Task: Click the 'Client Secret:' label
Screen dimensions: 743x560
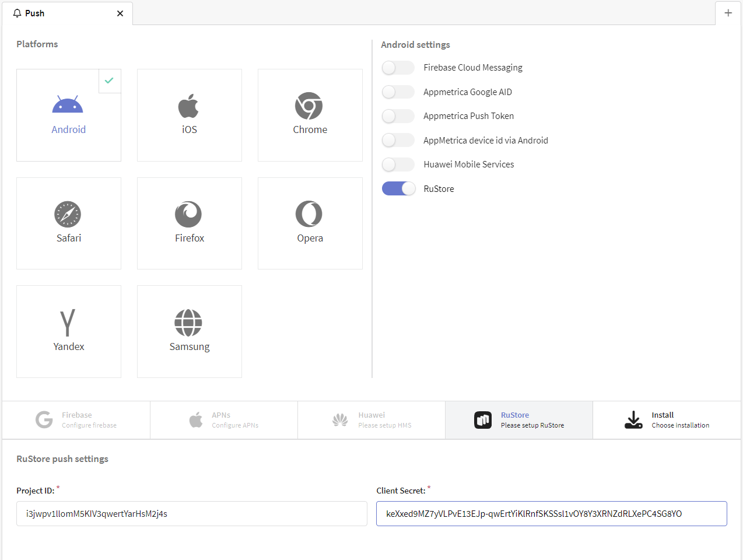Action: [x=401, y=491]
